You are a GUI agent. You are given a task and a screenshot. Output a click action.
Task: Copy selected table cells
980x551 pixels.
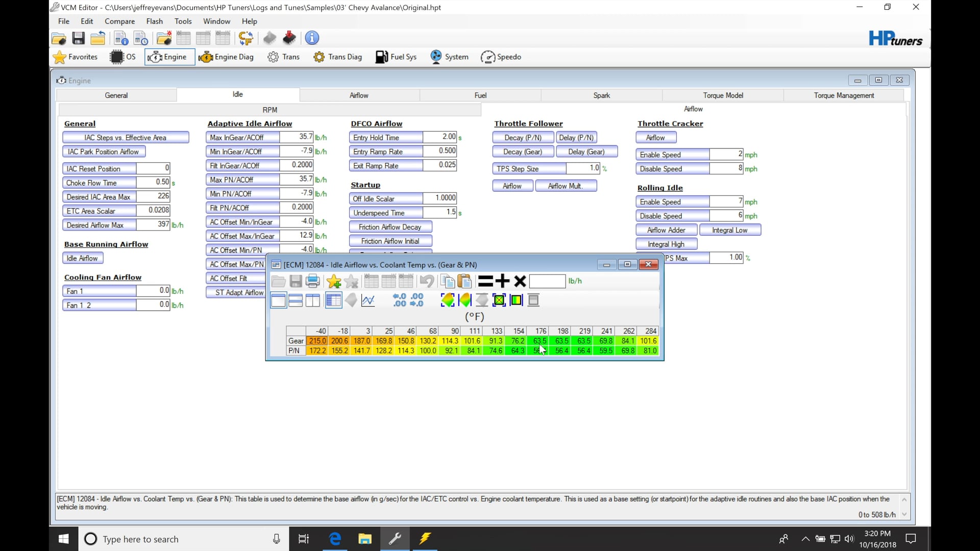pyautogui.click(x=448, y=281)
